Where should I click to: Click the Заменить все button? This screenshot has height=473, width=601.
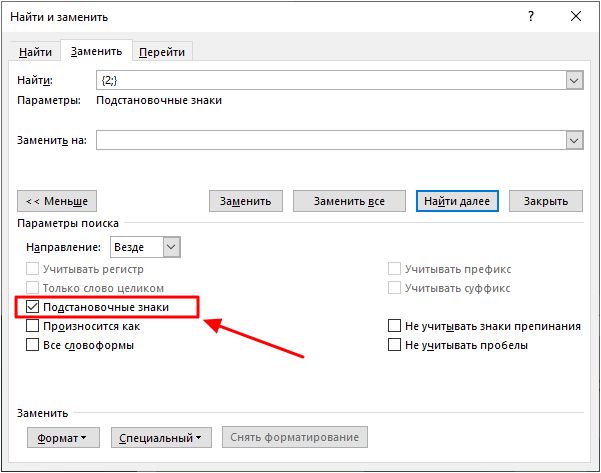[x=349, y=201]
